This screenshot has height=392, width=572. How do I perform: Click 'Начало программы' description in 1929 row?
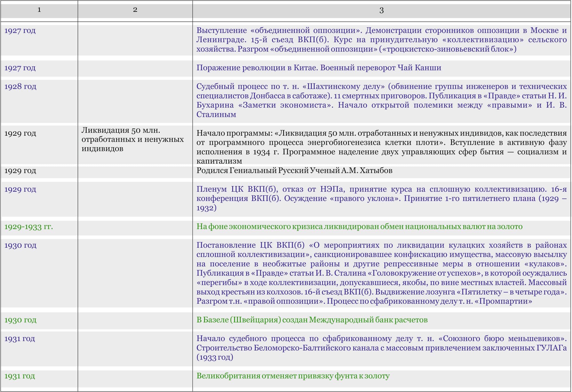(382, 147)
